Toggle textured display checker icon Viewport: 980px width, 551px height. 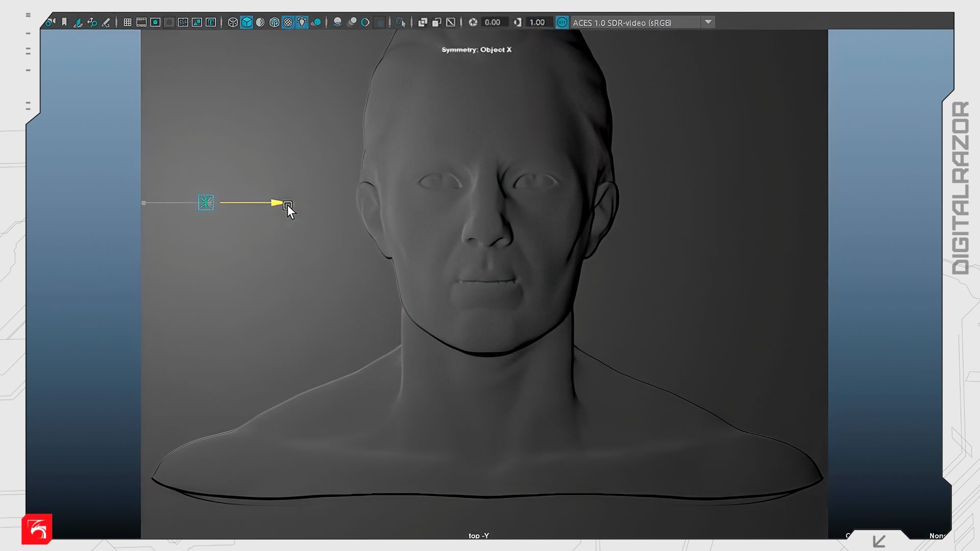pos(288,22)
